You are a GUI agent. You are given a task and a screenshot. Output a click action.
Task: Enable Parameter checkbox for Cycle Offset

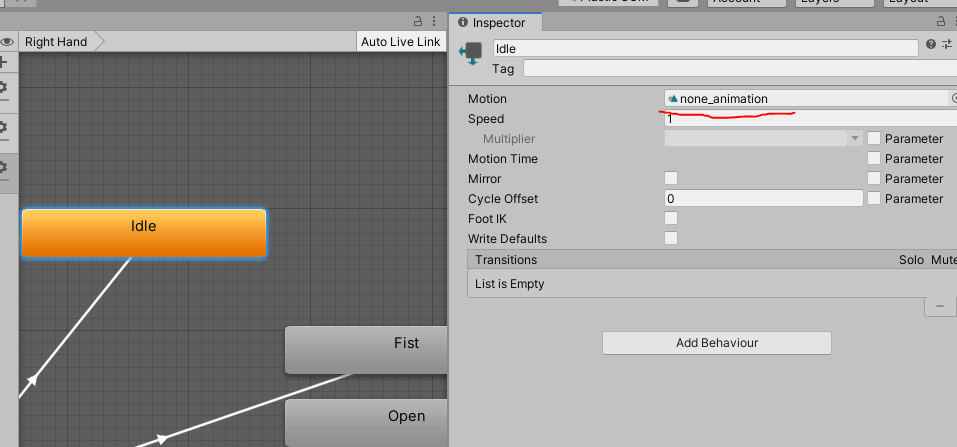874,198
